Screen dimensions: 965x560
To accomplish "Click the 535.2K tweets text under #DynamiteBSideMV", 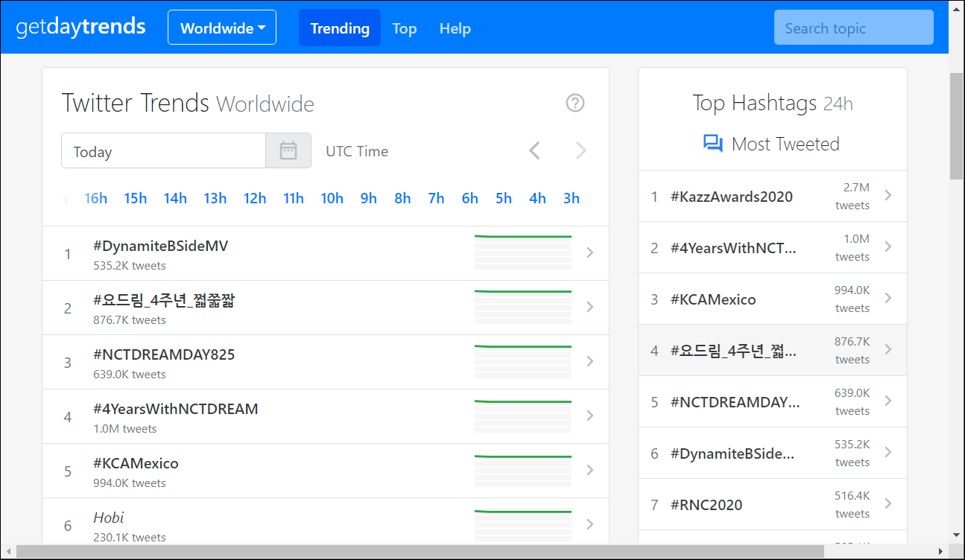I will coord(130,266).
